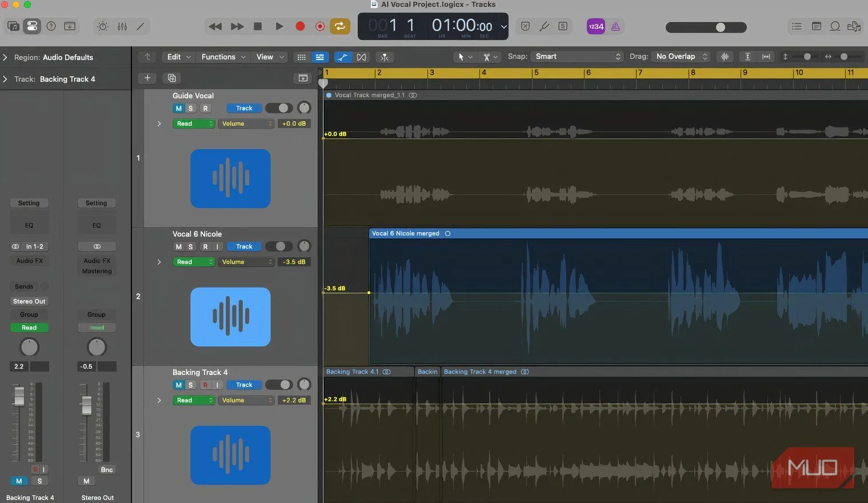
Task: Adjust the horizontal zoom slider
Action: pos(843,56)
